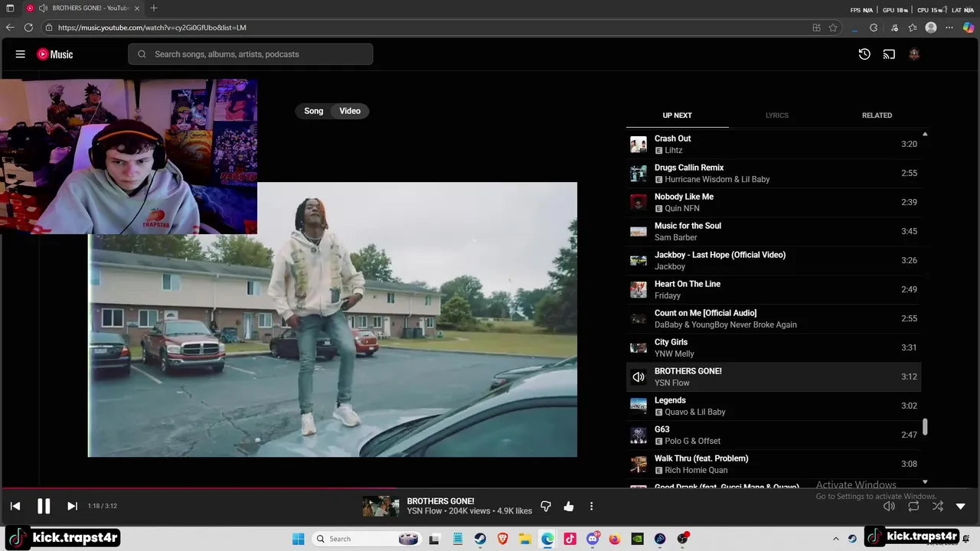The width and height of the screenshot is (980, 551).
Task: Open browser favorites list icon
Action: tap(913, 28)
